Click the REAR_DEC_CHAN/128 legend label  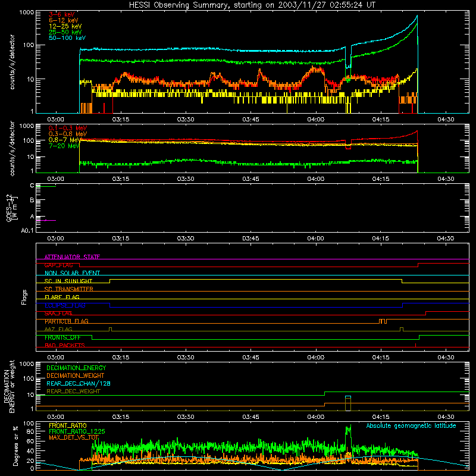[x=79, y=383]
